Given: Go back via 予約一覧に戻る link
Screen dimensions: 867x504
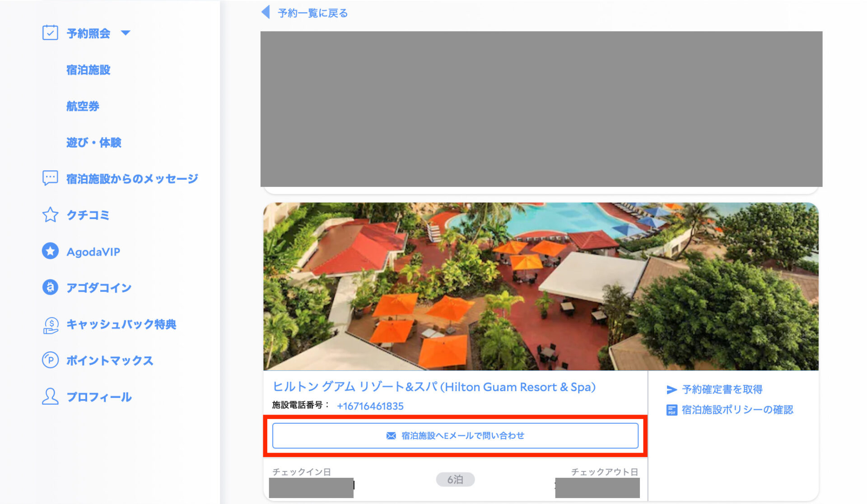Looking at the screenshot, I should (x=313, y=13).
